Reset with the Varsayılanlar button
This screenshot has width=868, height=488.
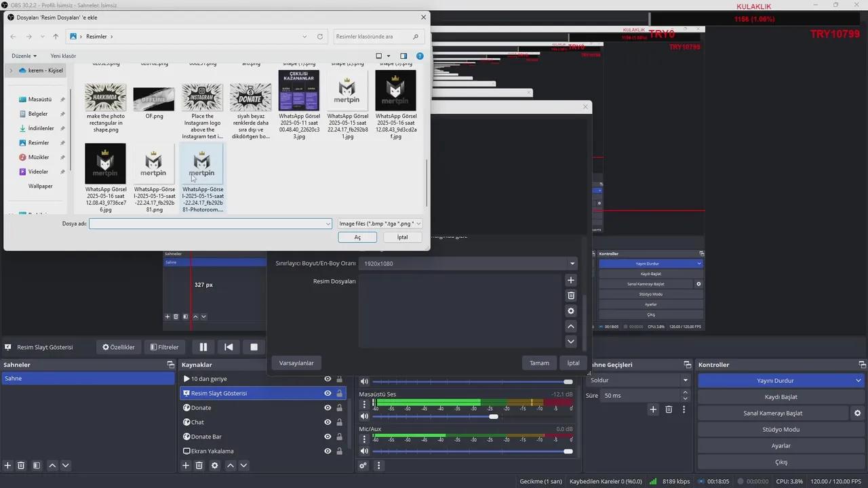296,363
